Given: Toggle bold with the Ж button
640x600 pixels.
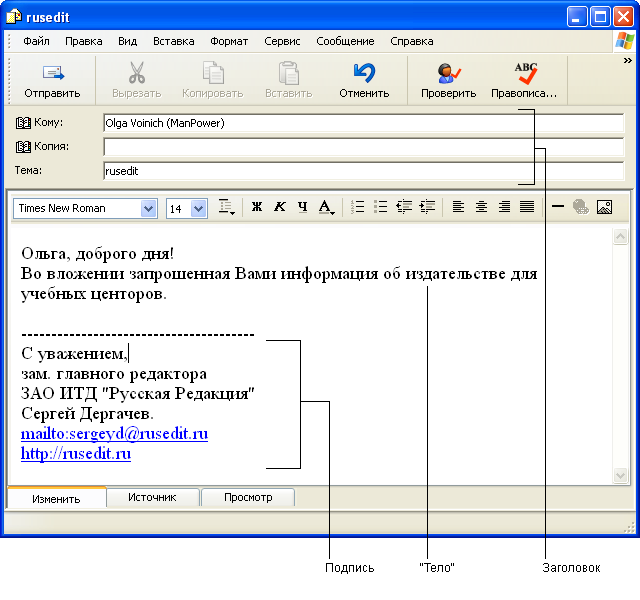Looking at the screenshot, I should pos(257,207).
